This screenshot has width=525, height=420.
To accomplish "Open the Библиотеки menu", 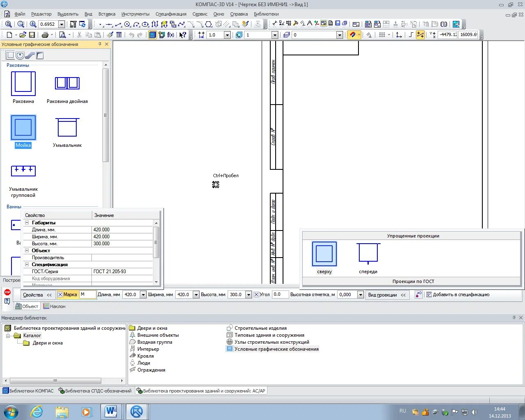I will pos(266,14).
